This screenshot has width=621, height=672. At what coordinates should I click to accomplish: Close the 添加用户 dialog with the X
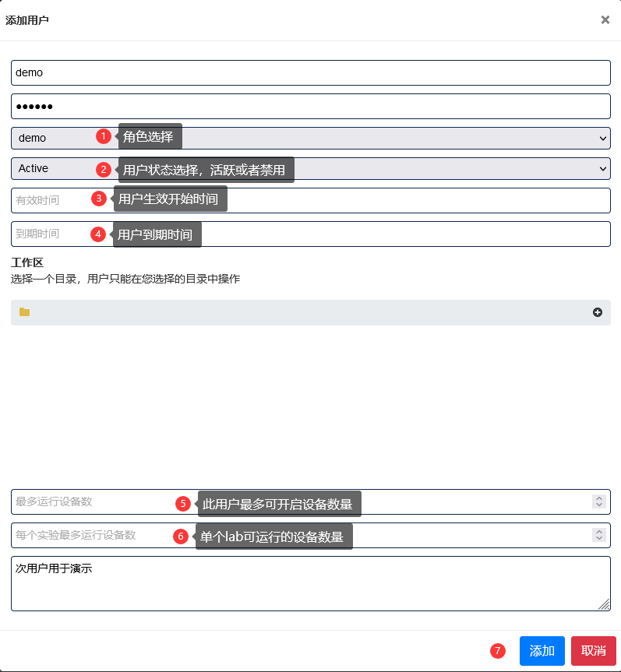pos(605,20)
